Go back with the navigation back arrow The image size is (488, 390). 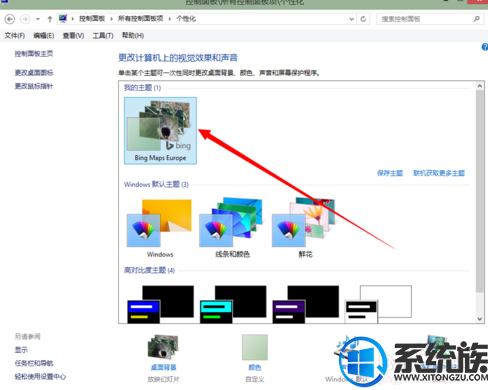click(x=10, y=19)
